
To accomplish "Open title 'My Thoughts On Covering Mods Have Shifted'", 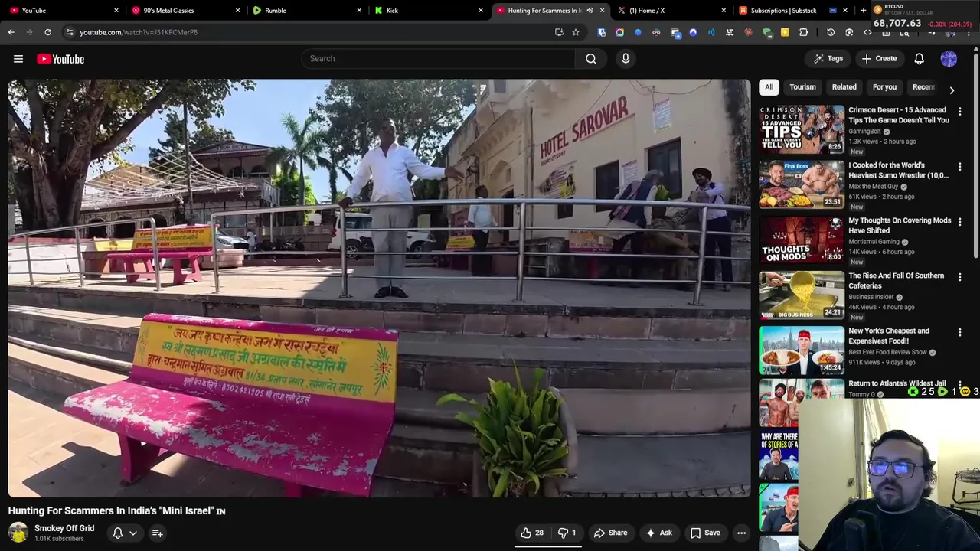I will pos(900,225).
